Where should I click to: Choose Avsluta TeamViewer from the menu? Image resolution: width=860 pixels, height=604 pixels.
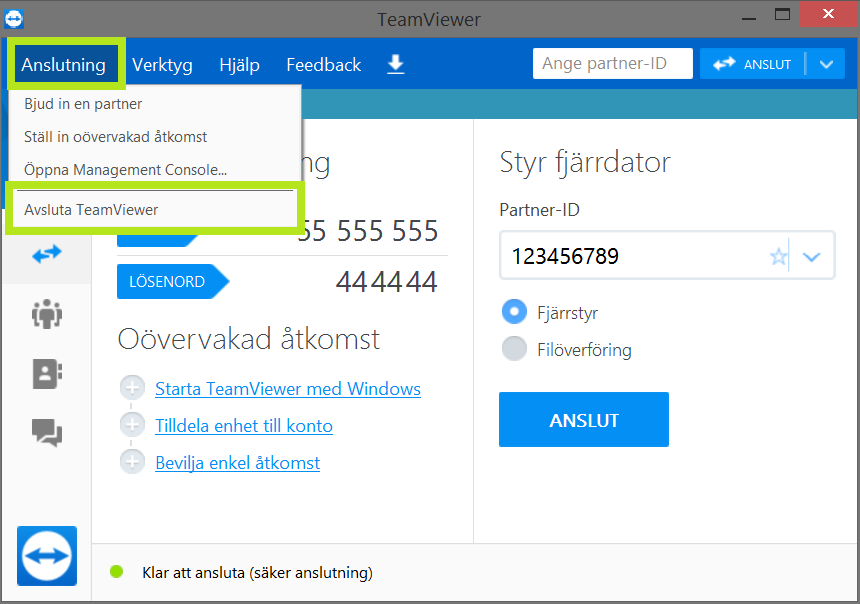pos(91,210)
